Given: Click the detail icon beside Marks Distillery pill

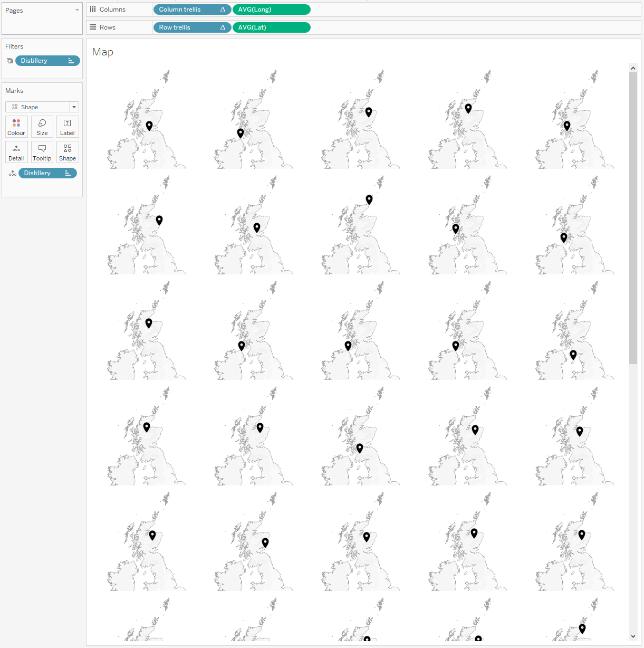Looking at the screenshot, I should click(x=12, y=173).
